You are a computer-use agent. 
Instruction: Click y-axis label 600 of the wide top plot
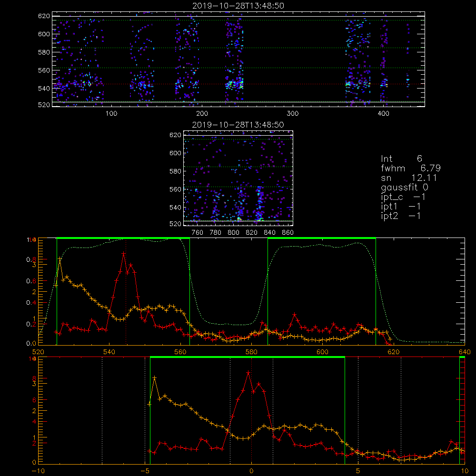(x=44, y=34)
